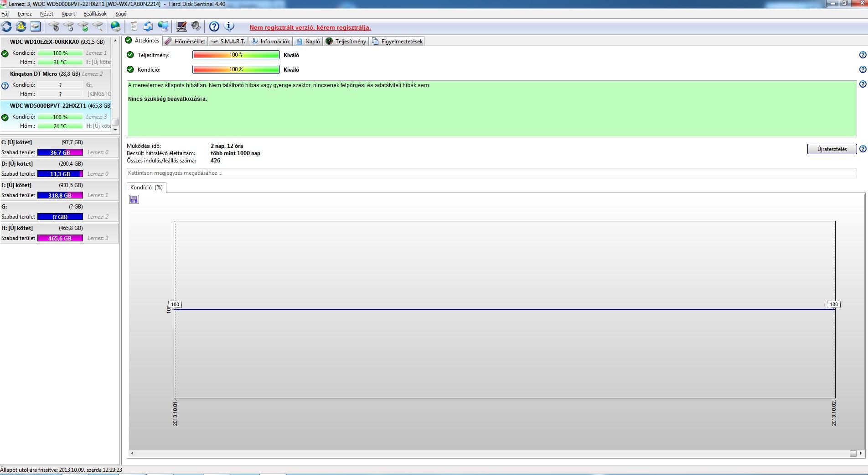868x475 pixels.
Task: Switch to the Teljesítmény tab
Action: pos(346,42)
